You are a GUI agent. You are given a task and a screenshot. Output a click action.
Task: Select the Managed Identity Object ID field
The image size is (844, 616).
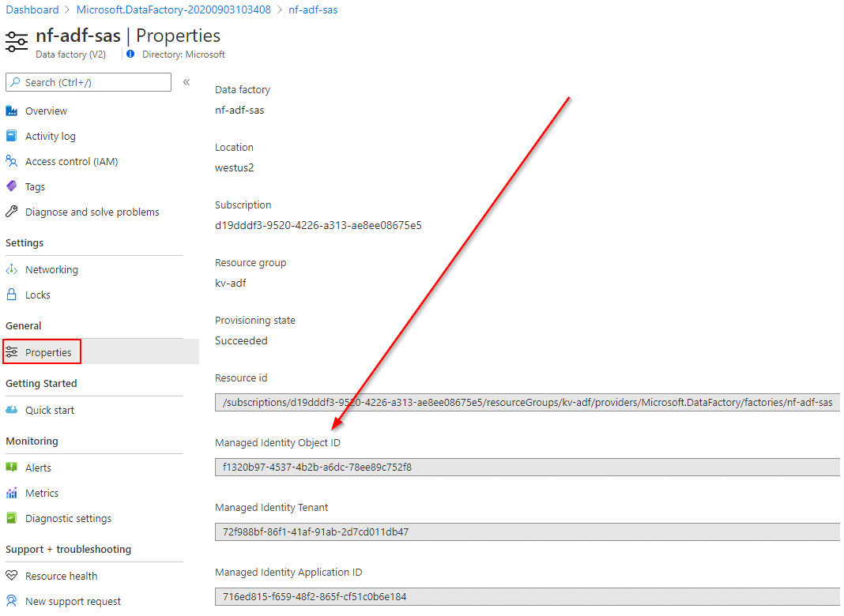526,468
